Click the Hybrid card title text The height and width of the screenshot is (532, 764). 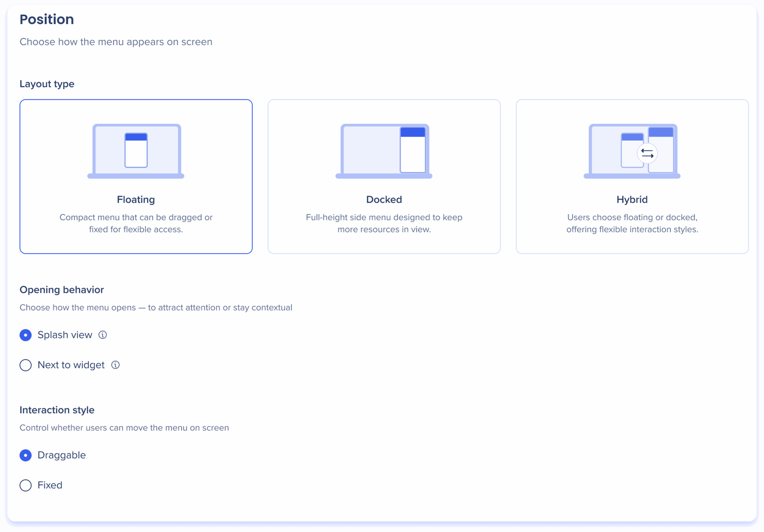pos(632,199)
